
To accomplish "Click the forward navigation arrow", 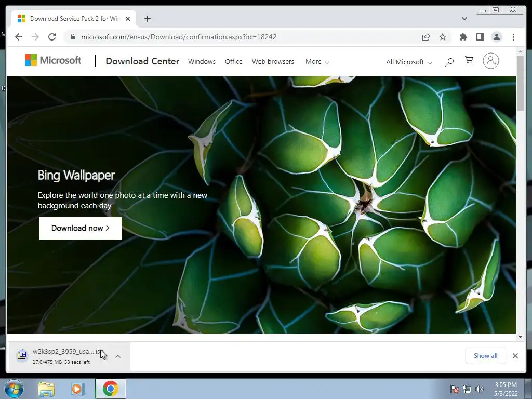I will pos(35,37).
